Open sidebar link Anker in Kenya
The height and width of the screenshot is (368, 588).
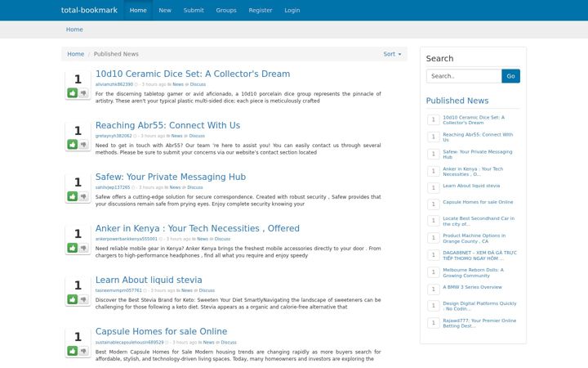click(x=473, y=172)
